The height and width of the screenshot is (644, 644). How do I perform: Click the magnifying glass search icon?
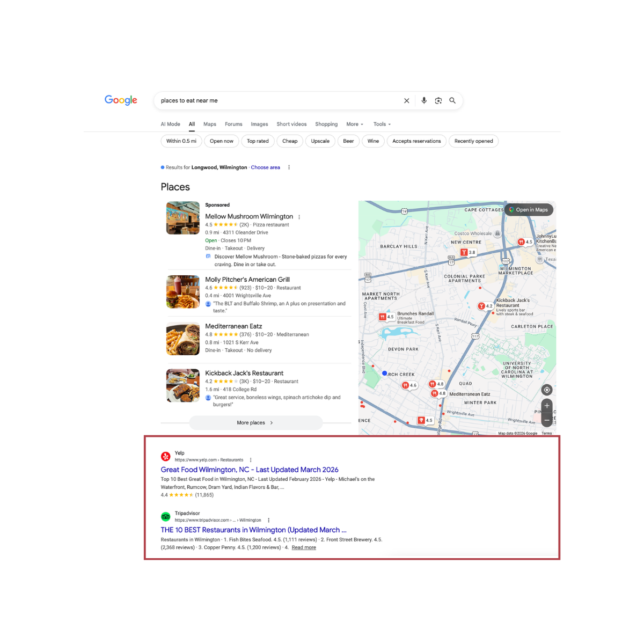click(452, 101)
